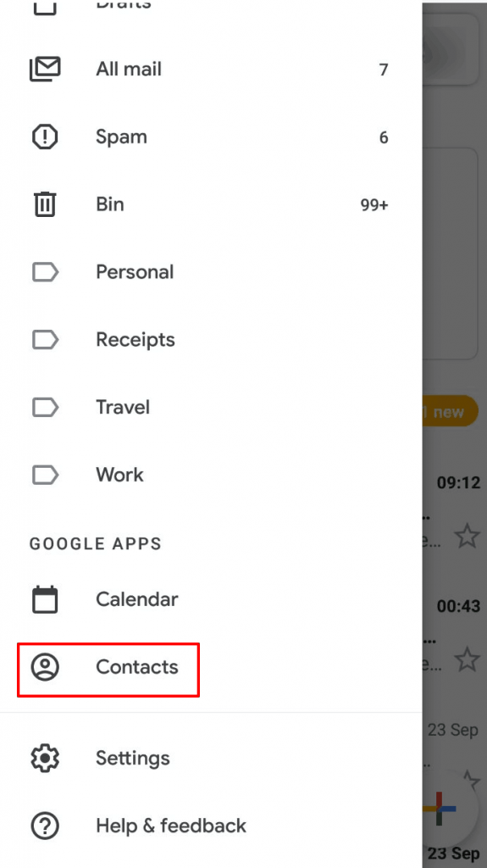487x868 pixels.
Task: Tap the Help question mark icon
Action: pyautogui.click(x=45, y=826)
